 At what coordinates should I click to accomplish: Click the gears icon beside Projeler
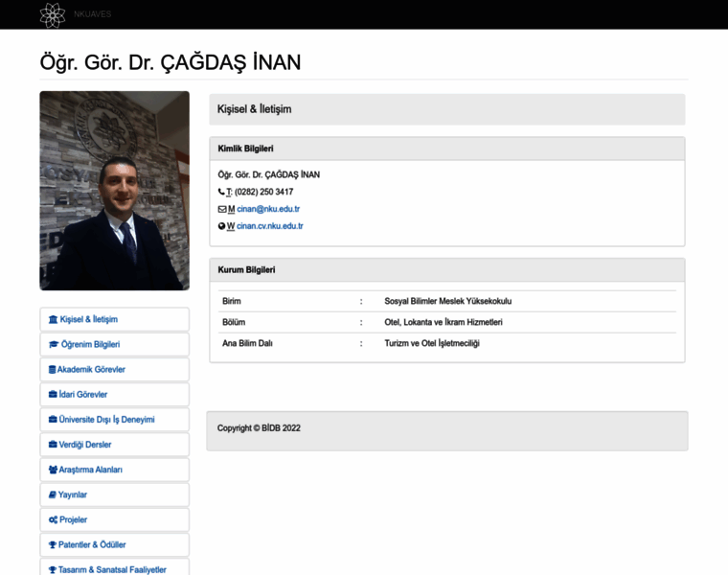click(53, 519)
